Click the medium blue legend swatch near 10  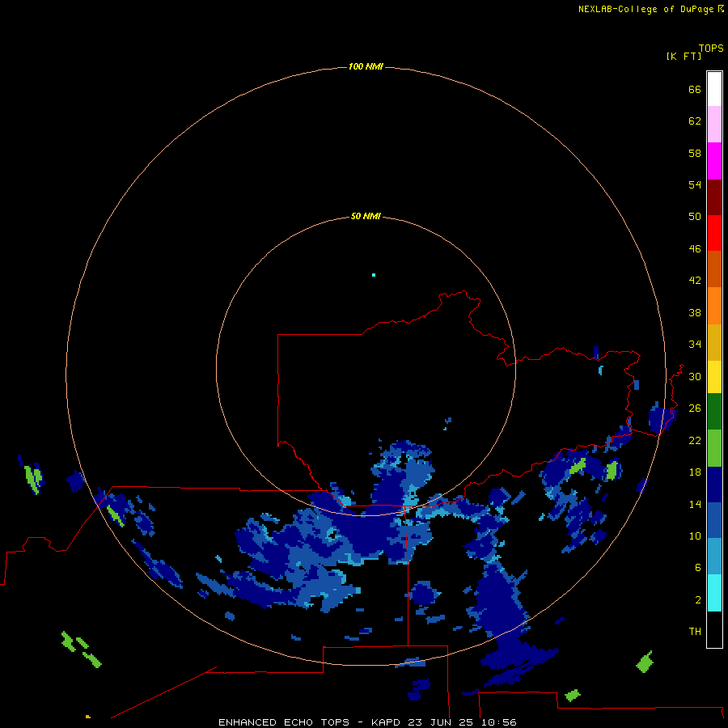[x=714, y=520]
